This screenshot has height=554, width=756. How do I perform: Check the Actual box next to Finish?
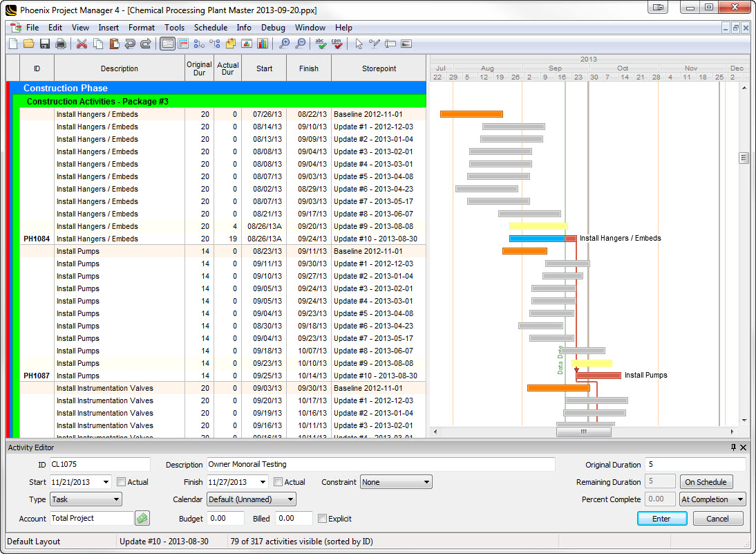278,481
